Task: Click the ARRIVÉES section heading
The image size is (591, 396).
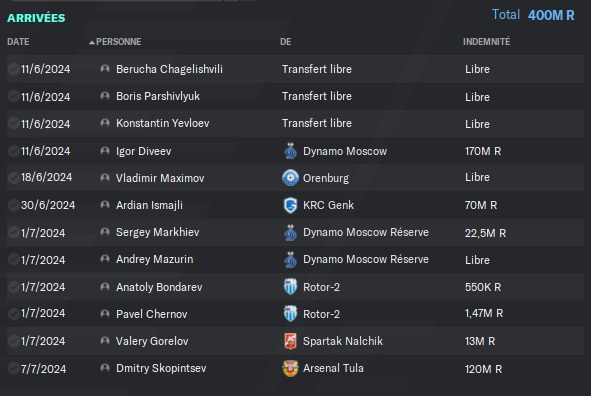Action: tap(36, 18)
